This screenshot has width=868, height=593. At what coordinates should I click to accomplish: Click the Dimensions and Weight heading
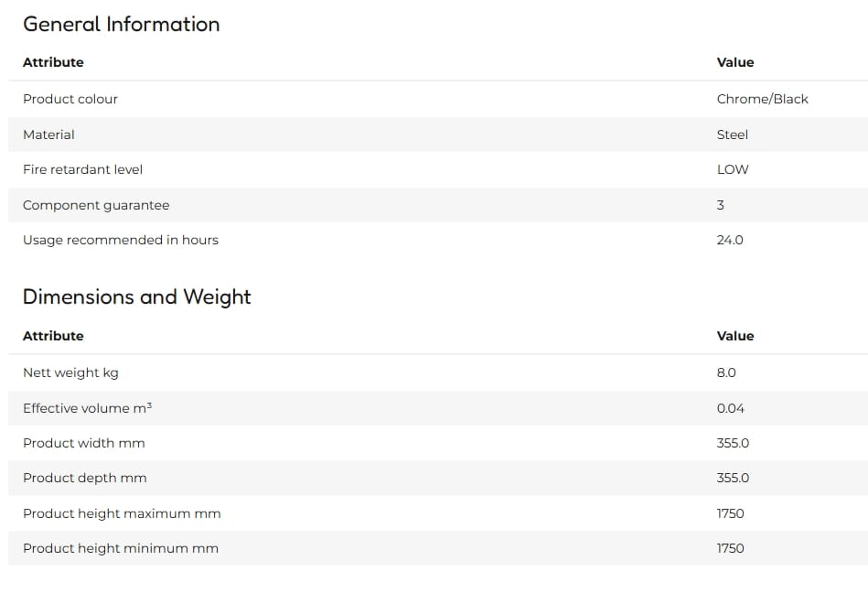click(136, 296)
